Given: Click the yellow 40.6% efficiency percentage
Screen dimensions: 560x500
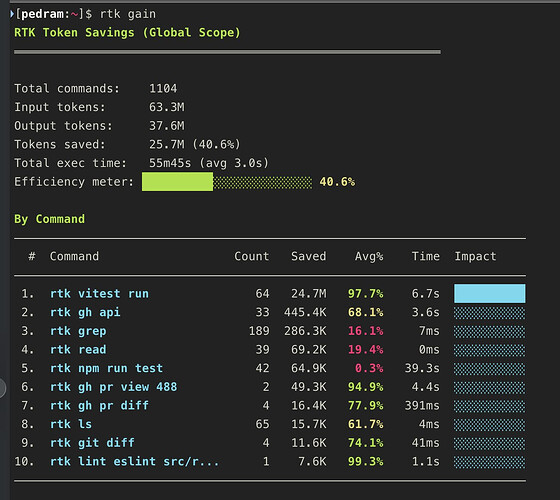Looking at the screenshot, I should click(x=337, y=182).
